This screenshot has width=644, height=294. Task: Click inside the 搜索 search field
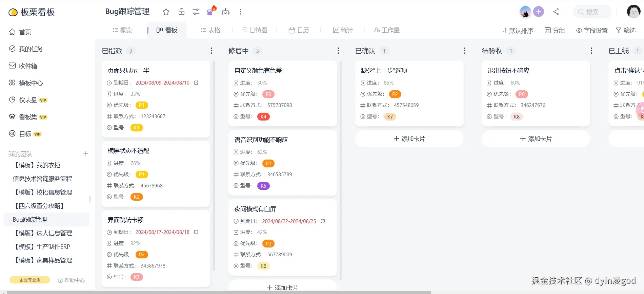(592, 12)
